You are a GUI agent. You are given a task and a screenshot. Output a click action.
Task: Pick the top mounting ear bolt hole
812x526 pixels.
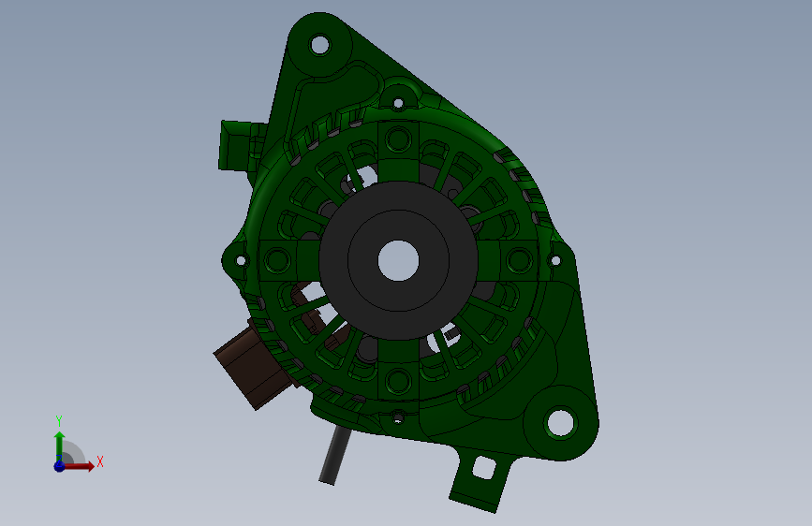coord(319,45)
